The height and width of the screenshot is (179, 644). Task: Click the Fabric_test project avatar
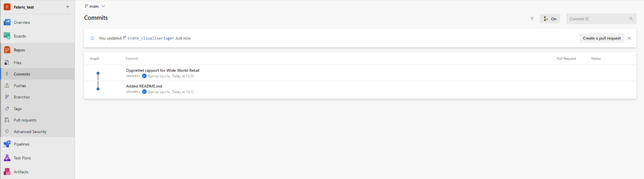(x=7, y=7)
